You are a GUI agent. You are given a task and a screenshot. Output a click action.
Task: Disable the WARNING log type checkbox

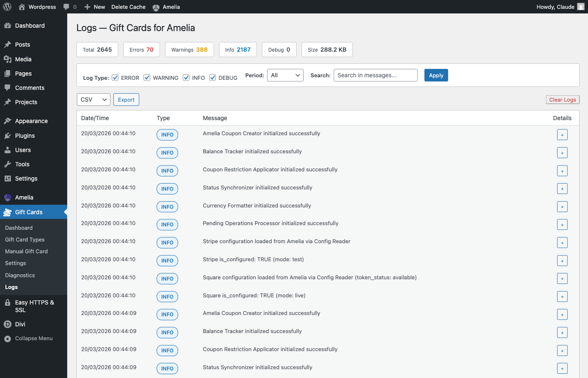(147, 77)
